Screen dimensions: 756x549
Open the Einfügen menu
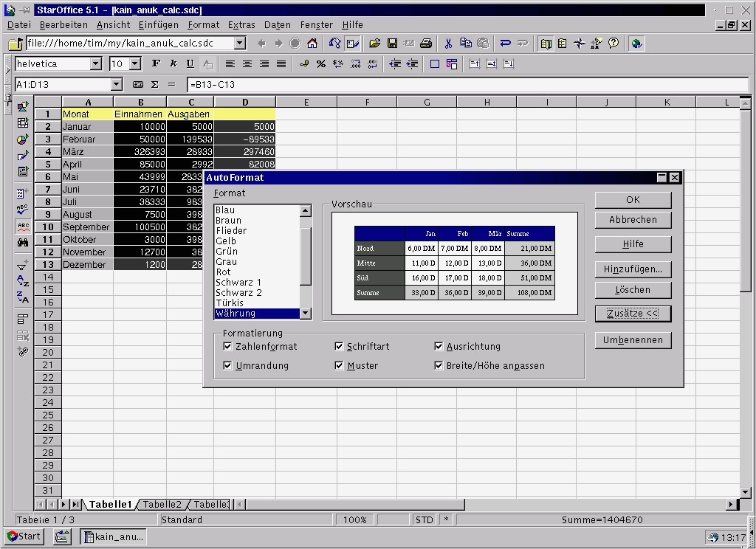click(158, 24)
